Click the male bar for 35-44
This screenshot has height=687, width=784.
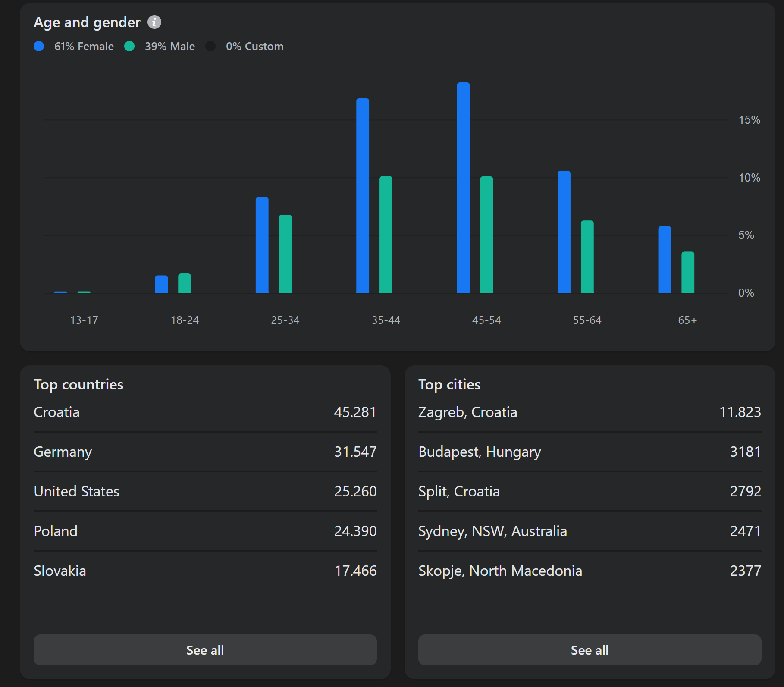pos(386,235)
